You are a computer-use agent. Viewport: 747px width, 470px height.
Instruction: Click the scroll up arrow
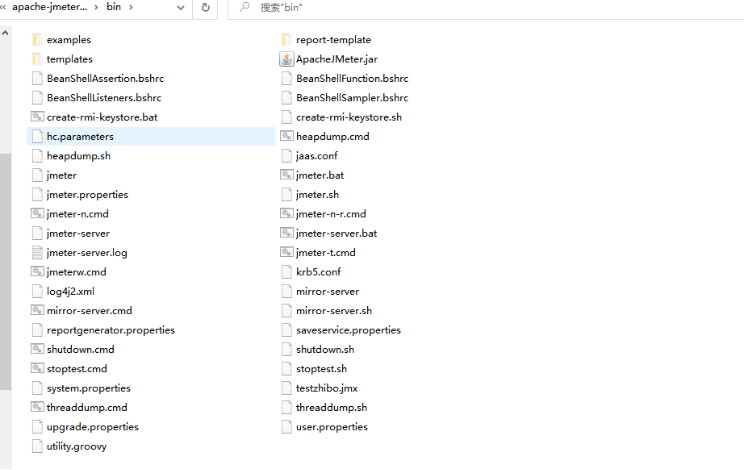[5, 33]
